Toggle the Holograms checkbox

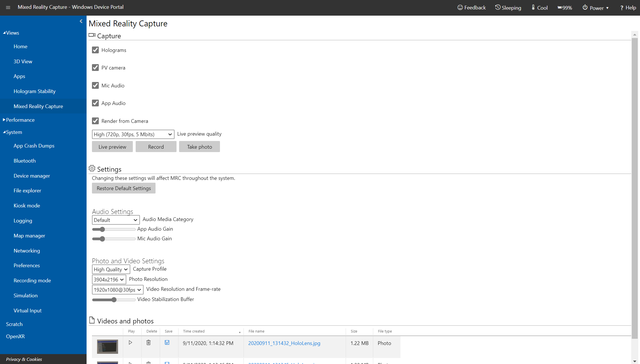coord(95,50)
